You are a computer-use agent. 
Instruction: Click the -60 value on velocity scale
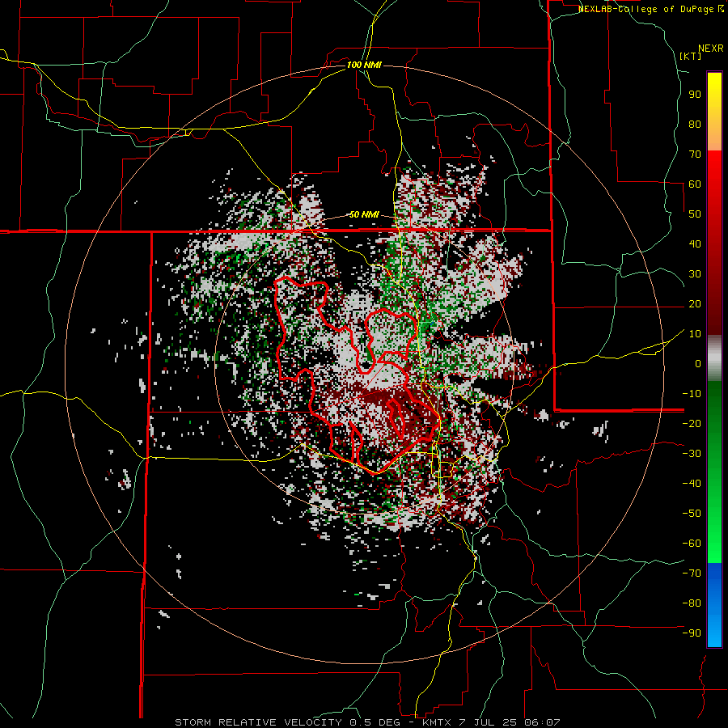click(x=692, y=544)
